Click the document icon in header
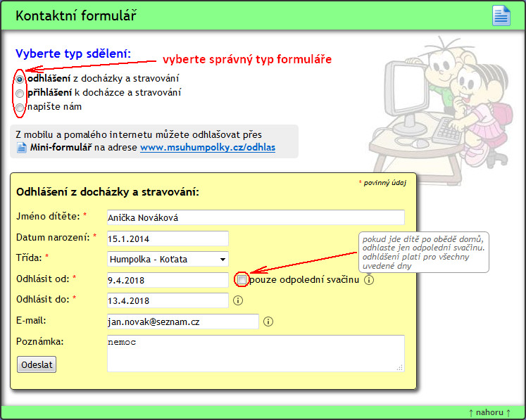Screen dimensions: 526x420 click(501, 15)
